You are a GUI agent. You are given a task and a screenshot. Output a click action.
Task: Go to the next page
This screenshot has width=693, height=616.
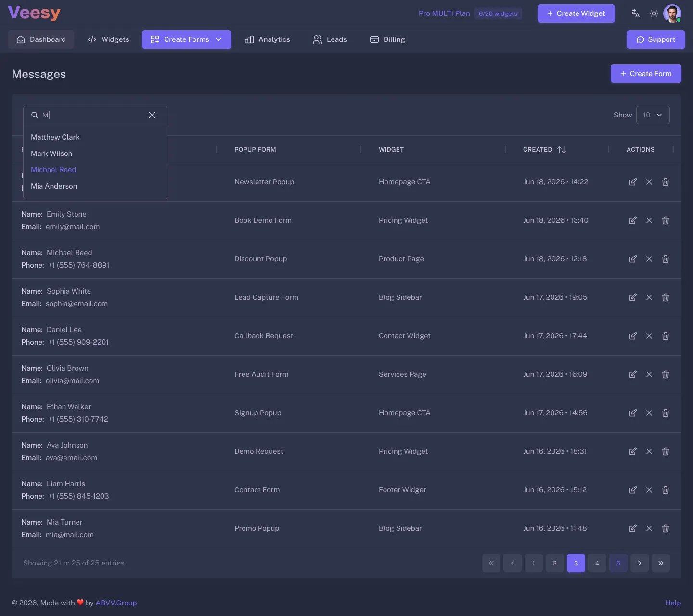click(x=640, y=563)
